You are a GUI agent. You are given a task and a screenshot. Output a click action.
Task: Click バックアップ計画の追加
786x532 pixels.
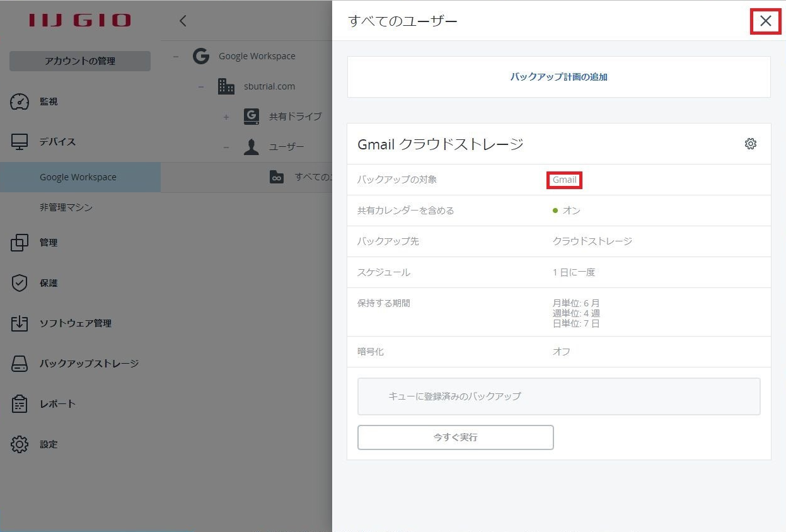tap(558, 77)
